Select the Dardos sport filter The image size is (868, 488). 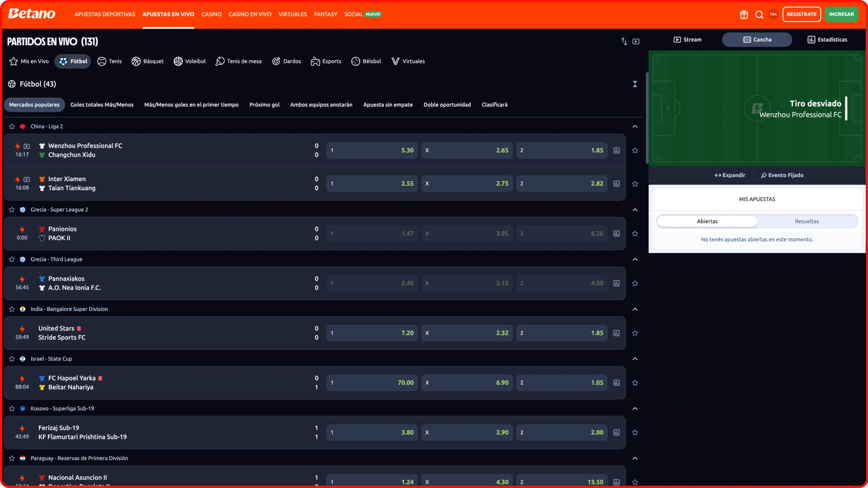tap(286, 61)
